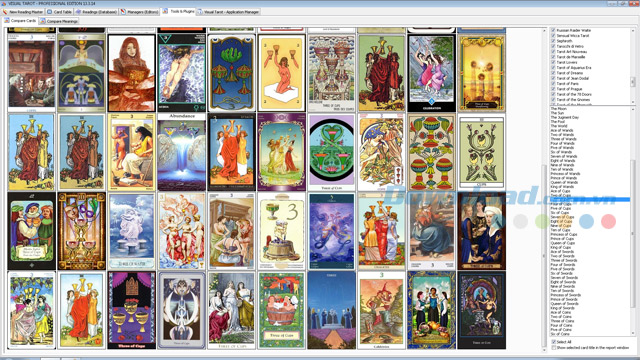Select The Fool in the card list

(x=558, y=122)
